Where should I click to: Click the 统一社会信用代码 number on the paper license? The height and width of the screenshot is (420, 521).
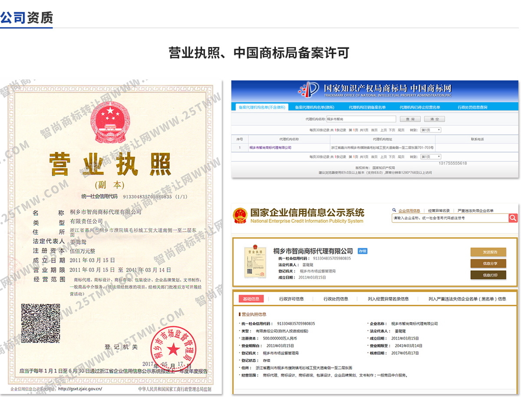tap(148, 197)
